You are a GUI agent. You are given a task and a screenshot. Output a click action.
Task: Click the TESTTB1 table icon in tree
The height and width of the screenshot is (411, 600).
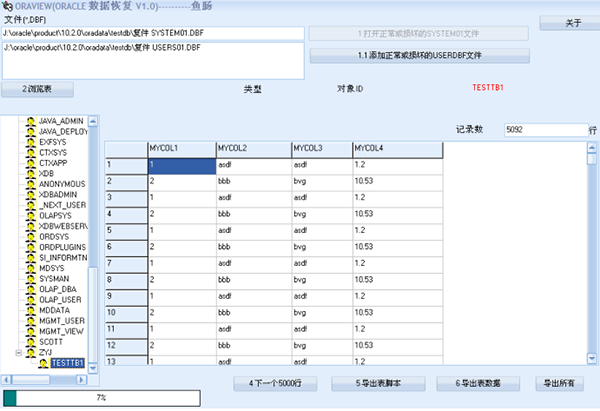[x=43, y=363]
